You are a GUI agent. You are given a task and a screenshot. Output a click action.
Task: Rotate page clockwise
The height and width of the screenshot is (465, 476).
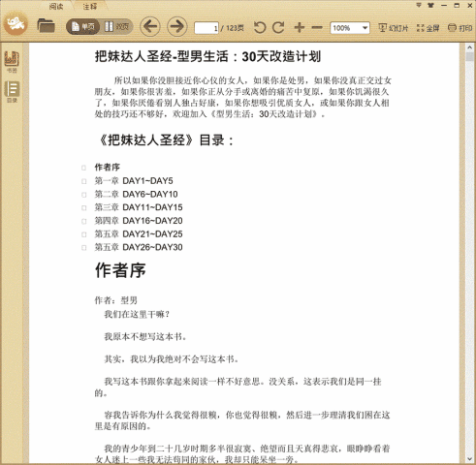tap(278, 28)
